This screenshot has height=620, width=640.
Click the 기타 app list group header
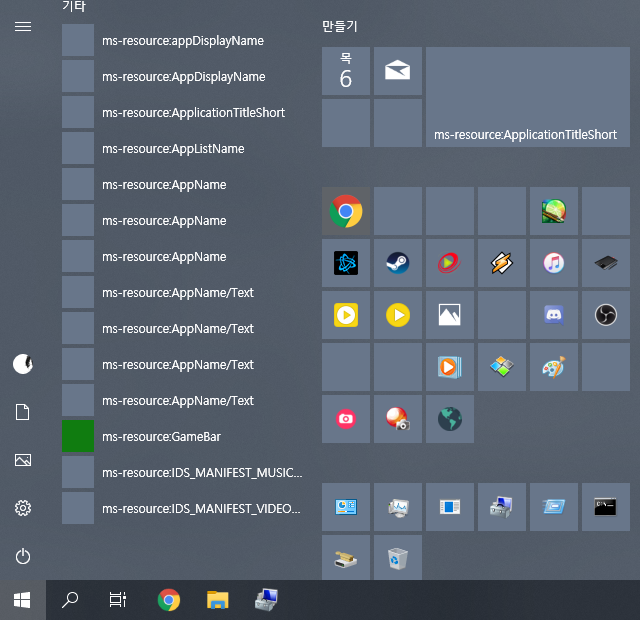click(x=74, y=6)
